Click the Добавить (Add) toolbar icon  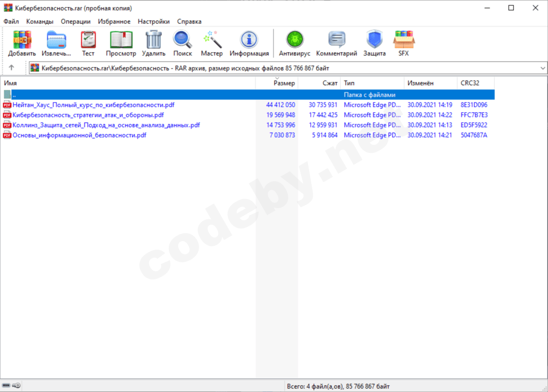click(22, 44)
